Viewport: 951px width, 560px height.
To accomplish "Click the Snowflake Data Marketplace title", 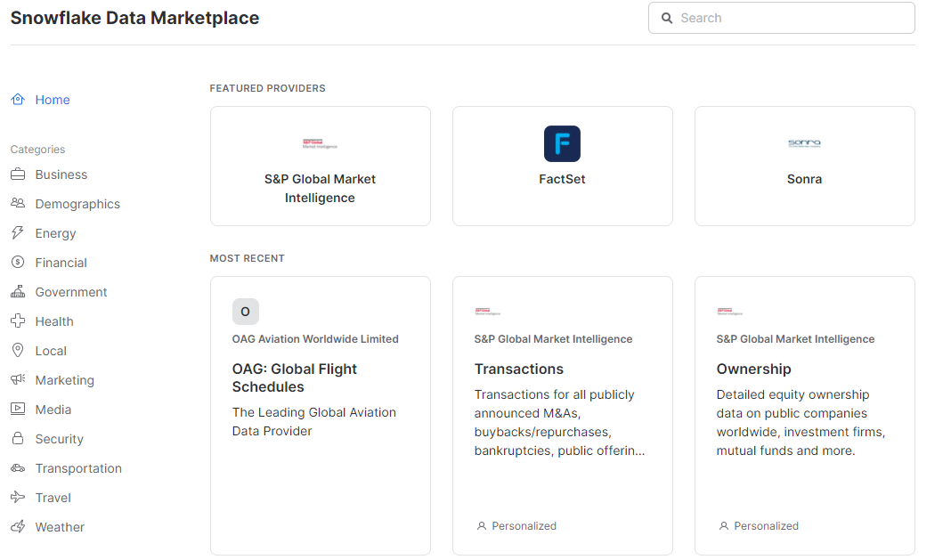I will tap(134, 18).
